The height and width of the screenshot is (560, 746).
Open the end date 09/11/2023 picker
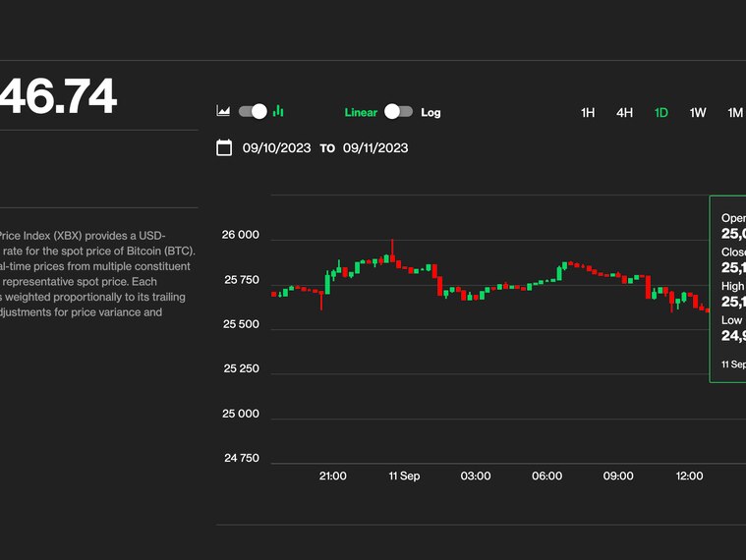[x=375, y=148]
